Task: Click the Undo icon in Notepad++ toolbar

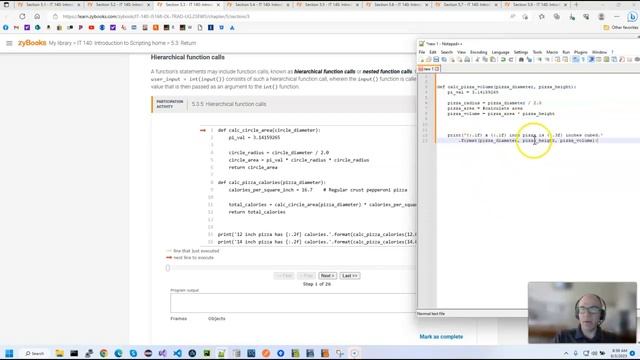Action: click(502, 60)
